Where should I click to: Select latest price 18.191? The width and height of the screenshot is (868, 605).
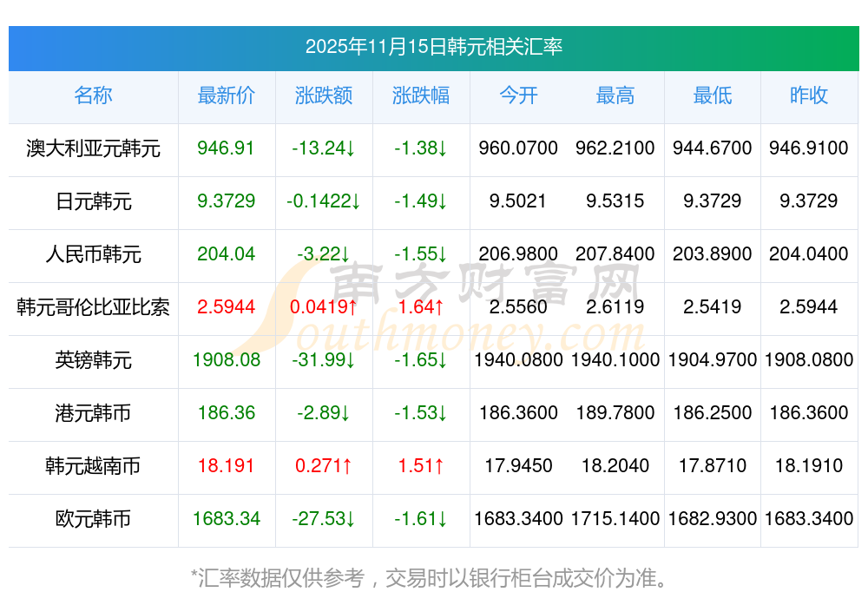(x=226, y=465)
